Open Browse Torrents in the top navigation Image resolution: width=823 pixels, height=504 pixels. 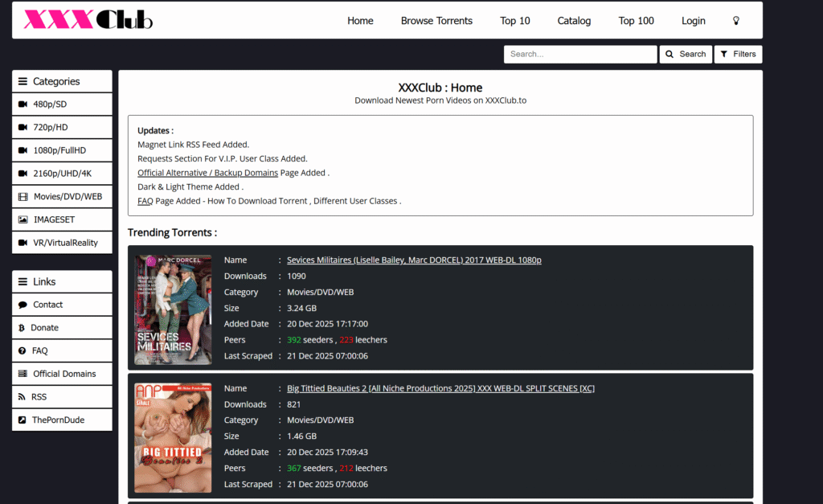pos(436,21)
